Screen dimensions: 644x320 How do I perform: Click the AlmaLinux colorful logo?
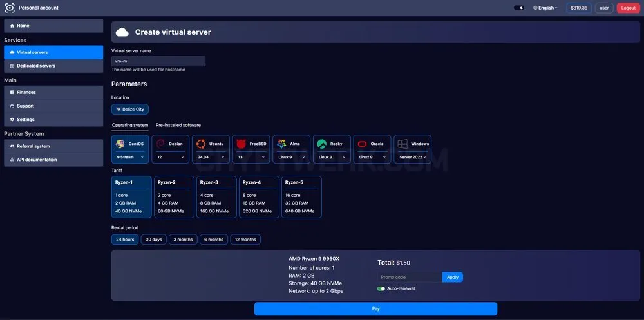click(281, 144)
